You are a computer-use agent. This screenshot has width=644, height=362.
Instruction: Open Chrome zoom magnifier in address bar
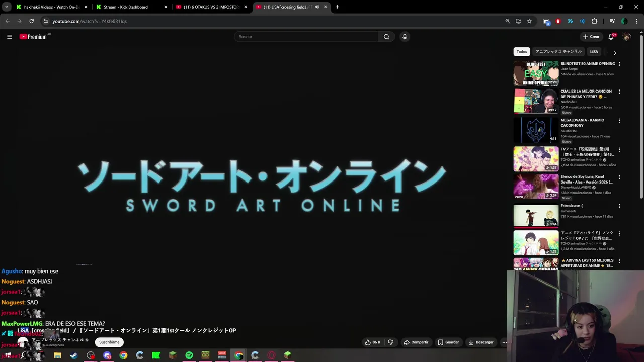pyautogui.click(x=507, y=21)
